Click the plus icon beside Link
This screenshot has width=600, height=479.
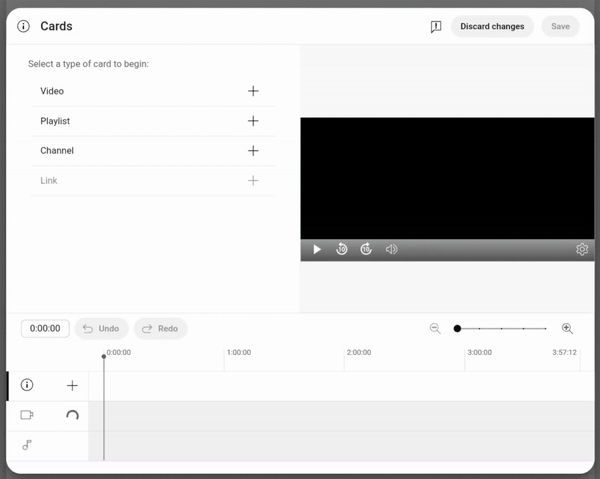(253, 180)
